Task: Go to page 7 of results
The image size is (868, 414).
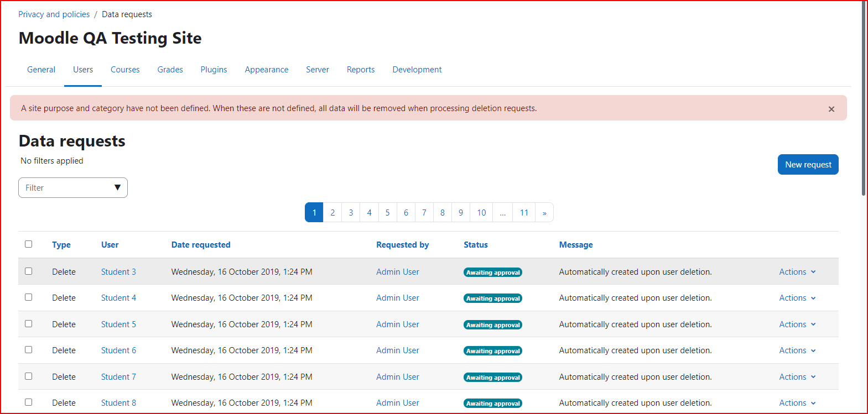Action: click(424, 213)
